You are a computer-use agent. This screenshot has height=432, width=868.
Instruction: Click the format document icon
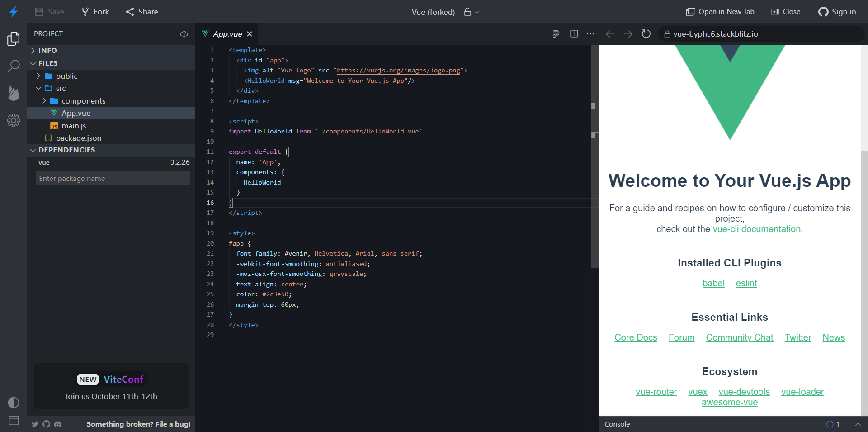[x=557, y=34]
